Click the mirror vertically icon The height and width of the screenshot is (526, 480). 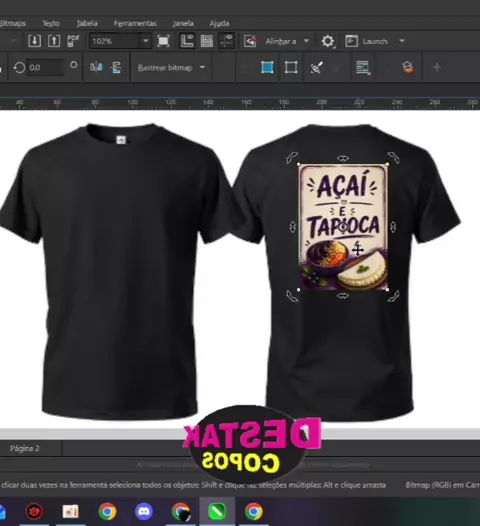(x=116, y=67)
